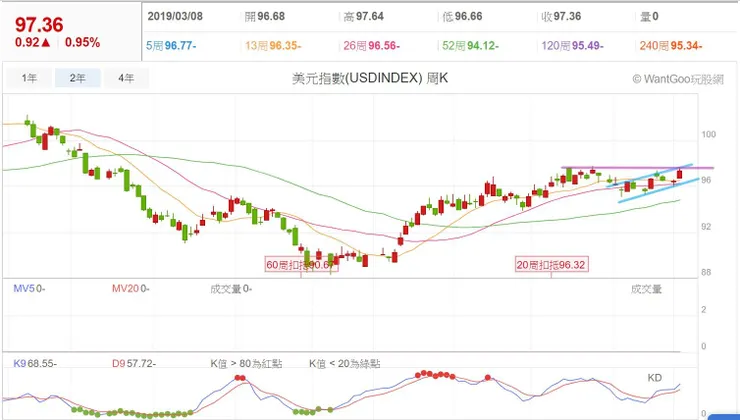Click the 120周 moving average 95.49
740x420 pixels.
coord(572,46)
